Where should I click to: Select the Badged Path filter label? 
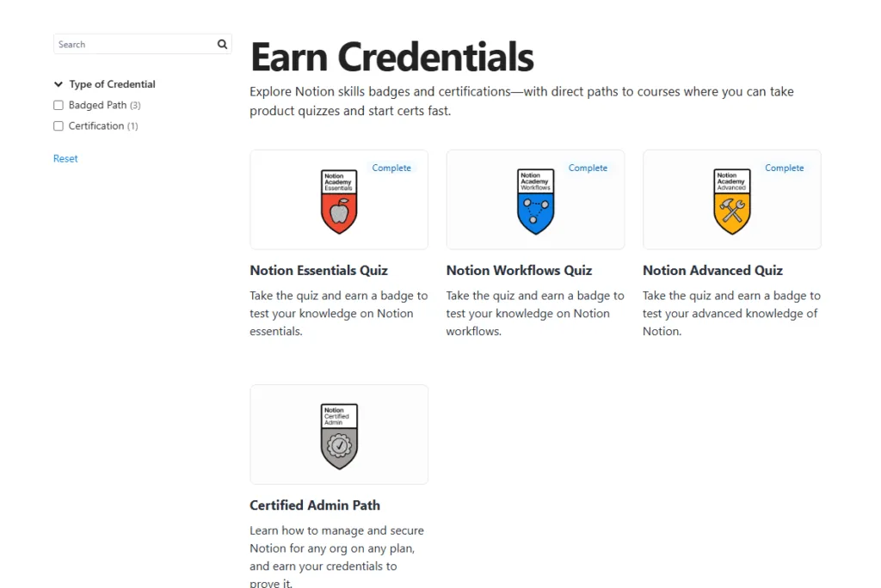(97, 106)
